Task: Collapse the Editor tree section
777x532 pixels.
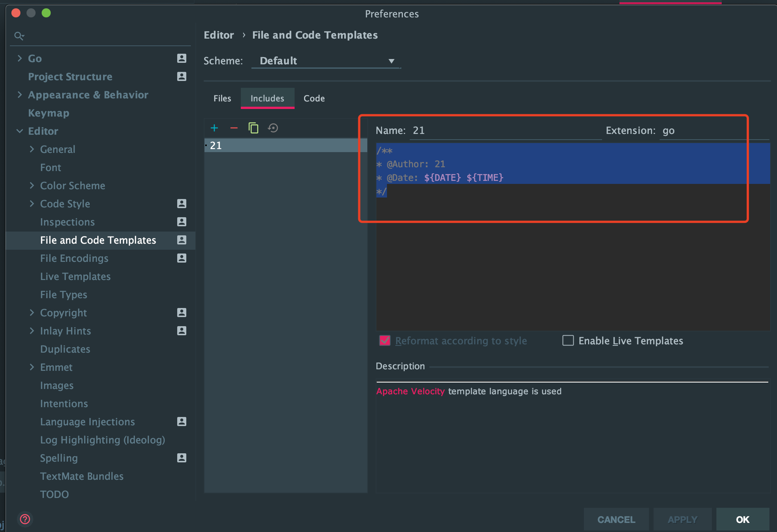Action: point(20,131)
